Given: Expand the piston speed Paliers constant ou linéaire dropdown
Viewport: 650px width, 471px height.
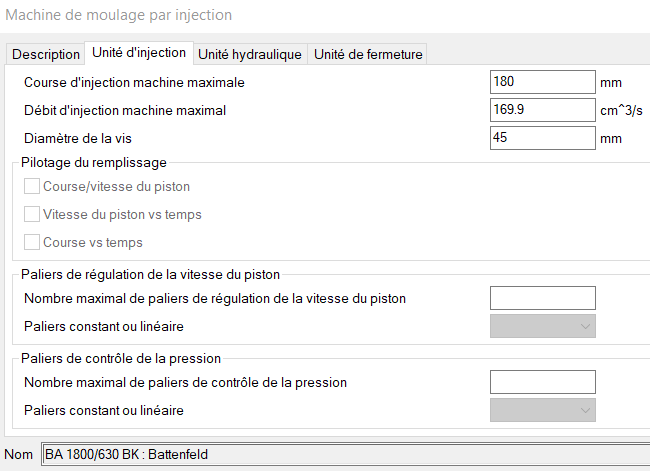Looking at the screenshot, I should [543, 326].
